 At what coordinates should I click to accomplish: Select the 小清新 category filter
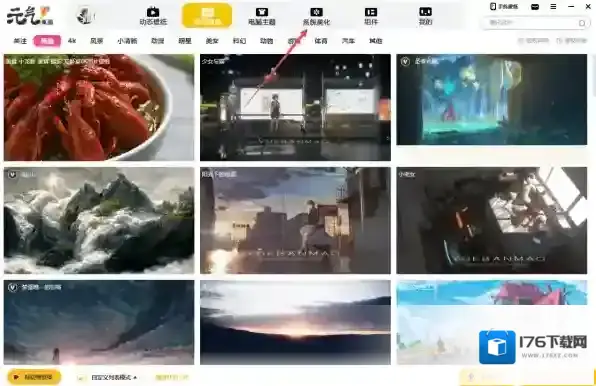coord(127,41)
